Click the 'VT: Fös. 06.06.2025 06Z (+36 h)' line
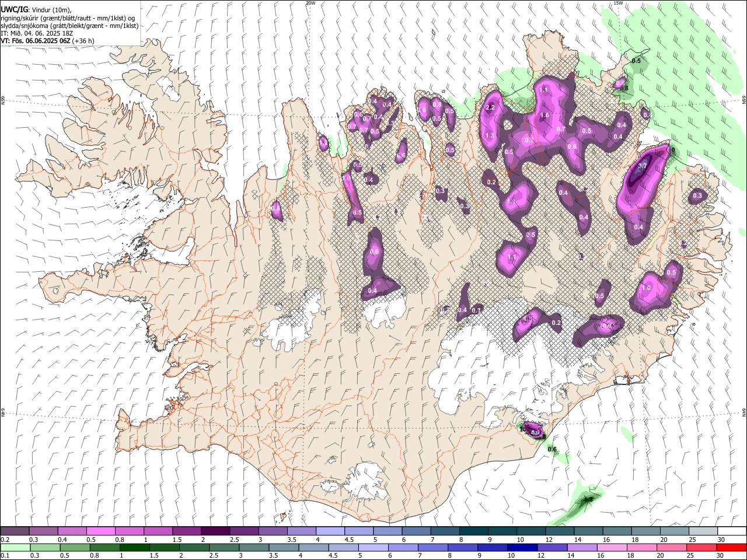747x560 pixels. pyautogui.click(x=47, y=41)
